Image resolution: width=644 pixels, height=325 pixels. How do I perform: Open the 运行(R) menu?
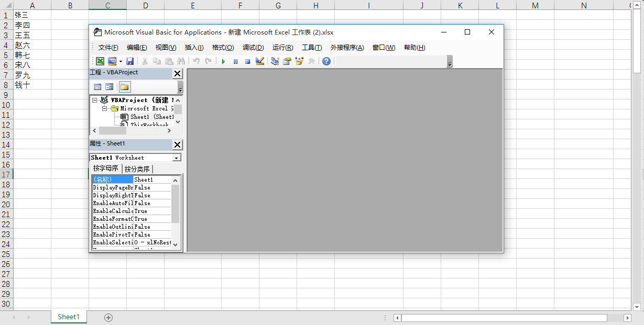282,48
